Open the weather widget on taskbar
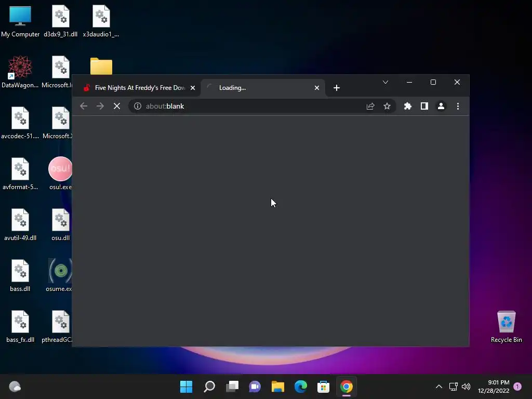This screenshot has width=532, height=399. (15, 387)
